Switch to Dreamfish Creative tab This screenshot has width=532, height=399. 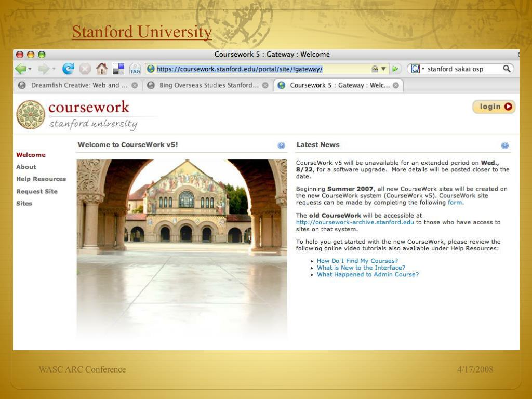(78, 85)
